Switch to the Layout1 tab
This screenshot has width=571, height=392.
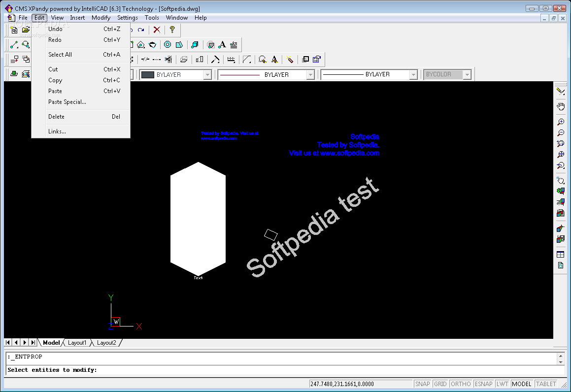[77, 343]
